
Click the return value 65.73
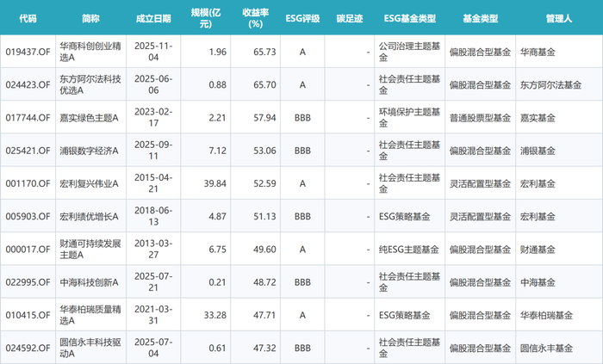264,52
